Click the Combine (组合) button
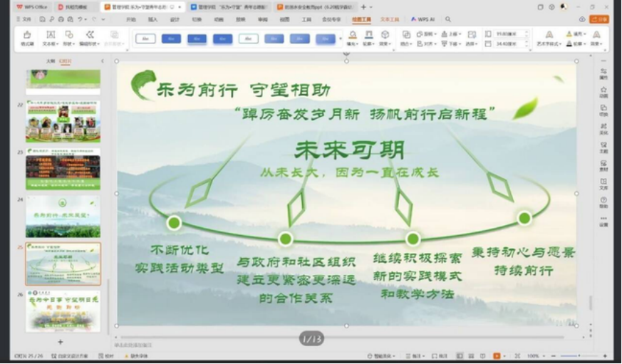 [406, 38]
